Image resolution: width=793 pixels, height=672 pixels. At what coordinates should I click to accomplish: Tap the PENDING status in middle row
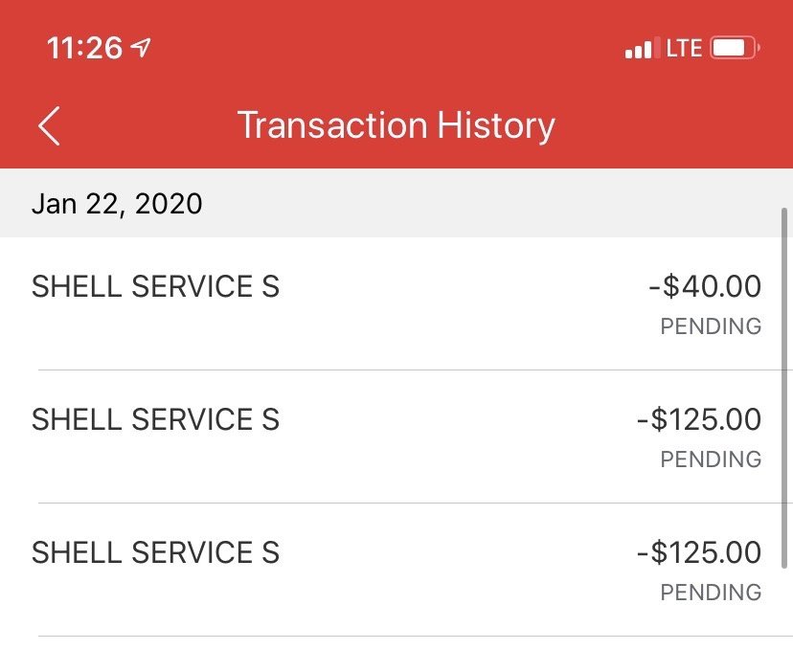point(711,459)
